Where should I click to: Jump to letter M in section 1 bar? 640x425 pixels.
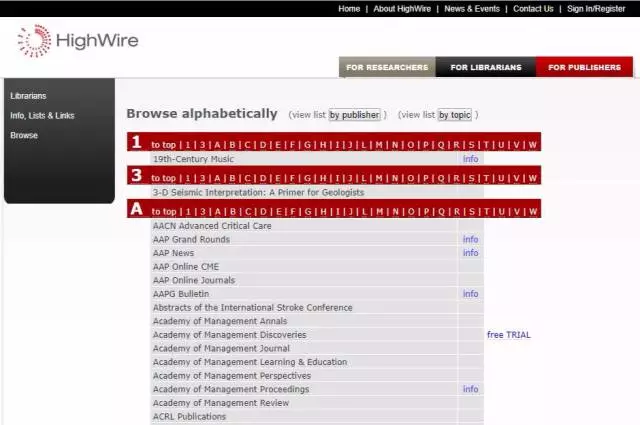(x=379, y=145)
